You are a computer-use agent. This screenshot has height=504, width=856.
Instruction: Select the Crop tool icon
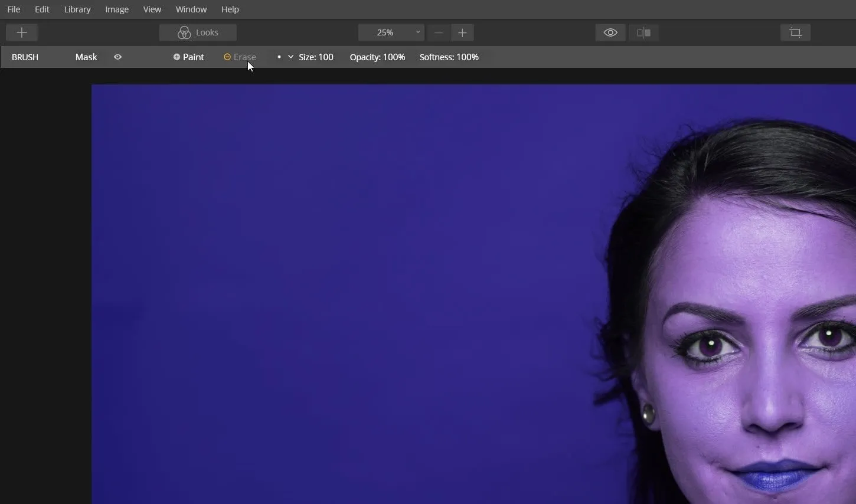point(795,32)
